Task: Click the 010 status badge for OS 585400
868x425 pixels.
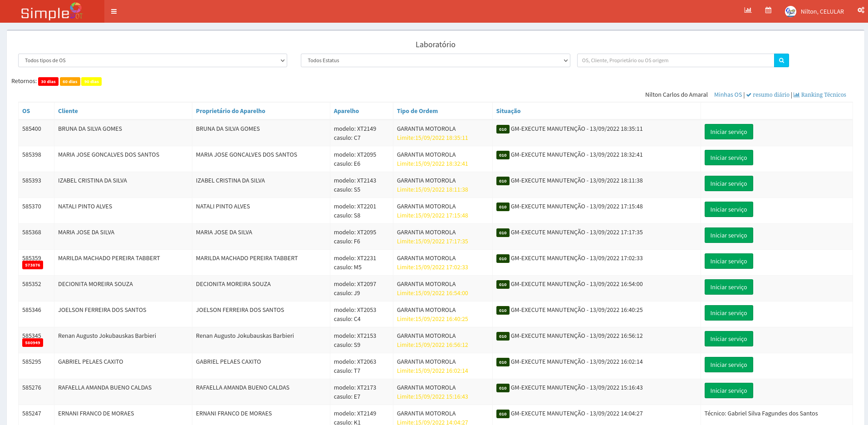Action: [x=502, y=129]
